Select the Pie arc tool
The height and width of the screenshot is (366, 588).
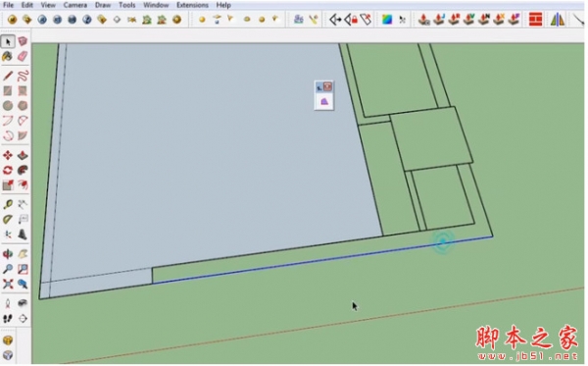pos(23,135)
